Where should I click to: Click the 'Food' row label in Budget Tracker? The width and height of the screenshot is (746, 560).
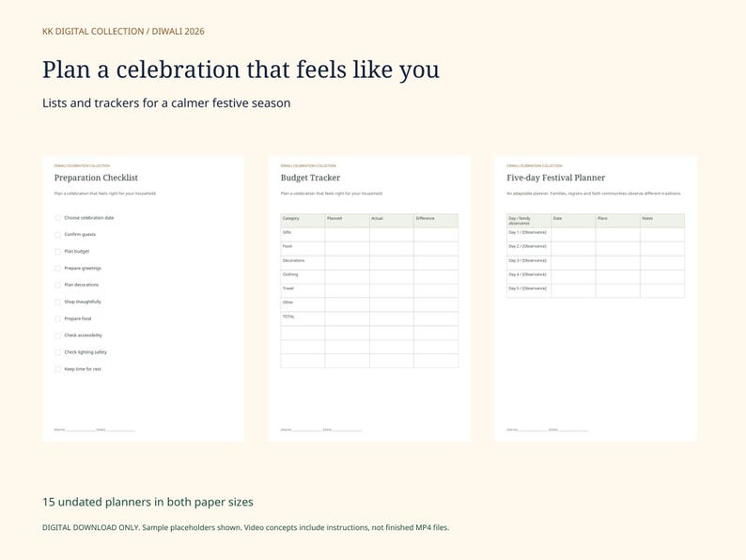(x=288, y=246)
